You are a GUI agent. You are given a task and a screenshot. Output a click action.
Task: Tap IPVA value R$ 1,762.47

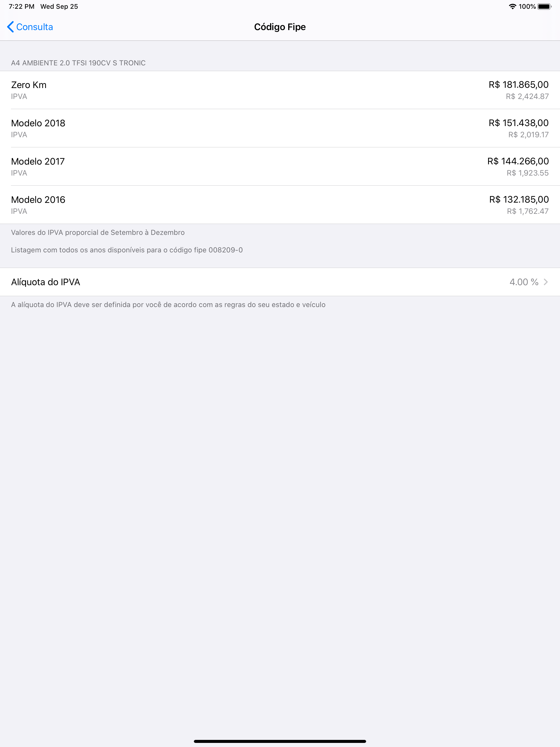pyautogui.click(x=527, y=211)
